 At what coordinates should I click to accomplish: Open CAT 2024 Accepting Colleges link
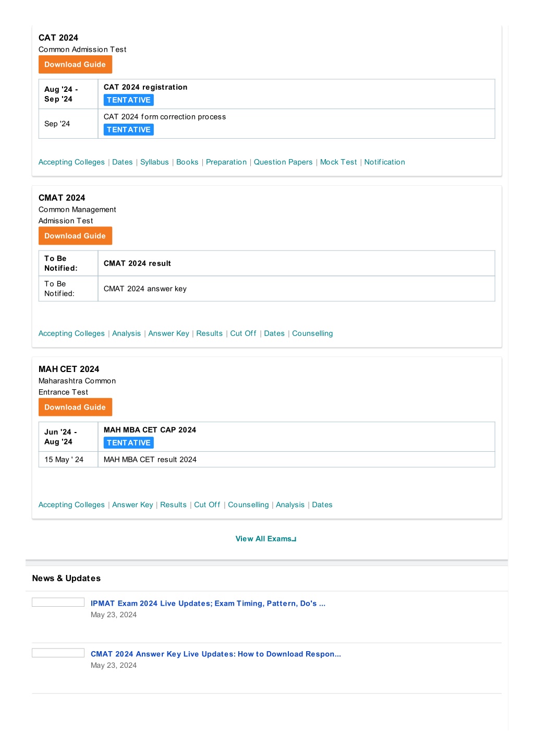(x=71, y=162)
